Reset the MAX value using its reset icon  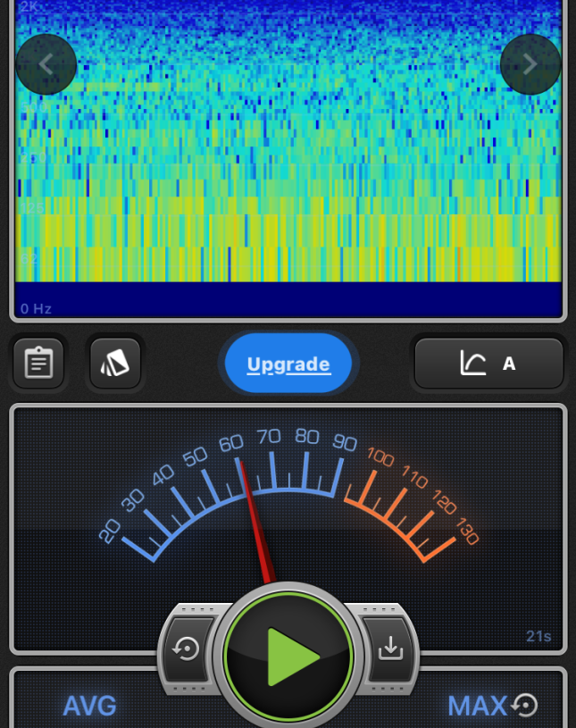click(x=526, y=706)
